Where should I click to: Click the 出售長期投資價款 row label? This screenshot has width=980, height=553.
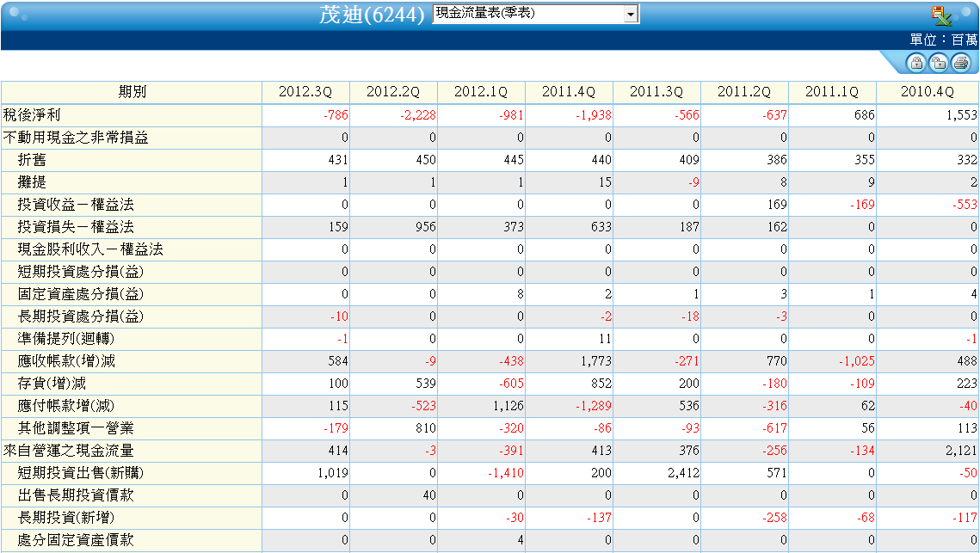[76, 495]
